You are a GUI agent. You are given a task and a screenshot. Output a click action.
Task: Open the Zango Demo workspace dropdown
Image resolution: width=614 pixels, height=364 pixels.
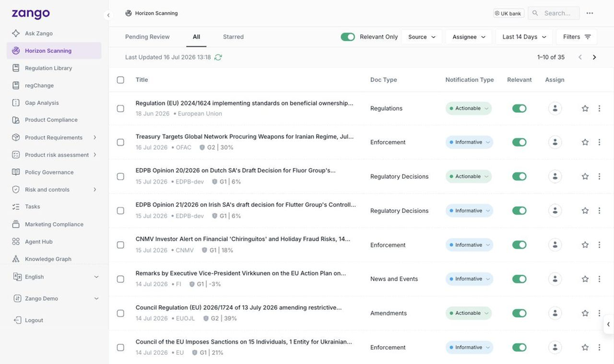tap(56, 298)
